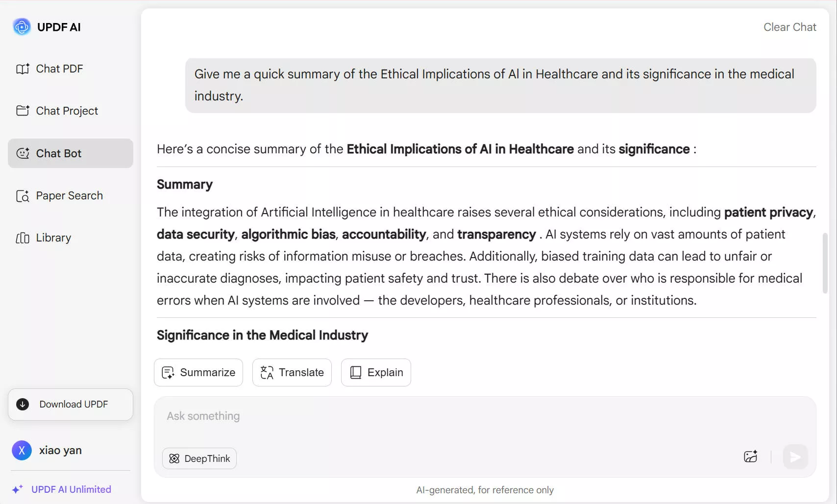Open the xiao yan account name

60,451
